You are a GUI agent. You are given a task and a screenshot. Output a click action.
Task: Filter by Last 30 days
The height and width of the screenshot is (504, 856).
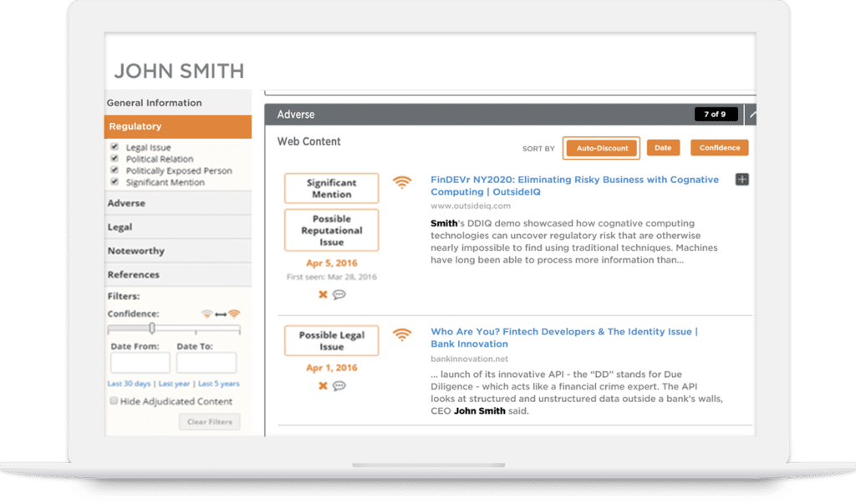tap(129, 384)
